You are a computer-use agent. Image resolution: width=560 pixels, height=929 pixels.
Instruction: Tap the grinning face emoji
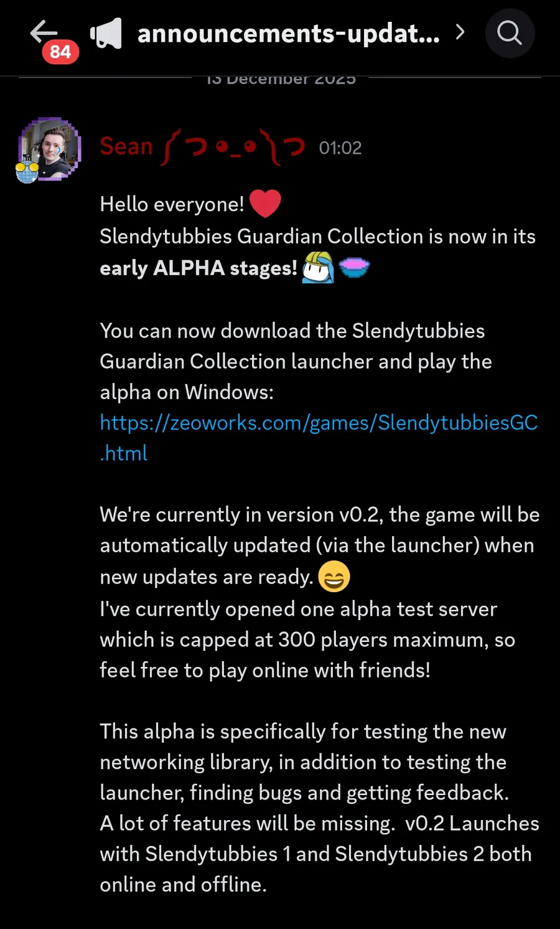334,576
